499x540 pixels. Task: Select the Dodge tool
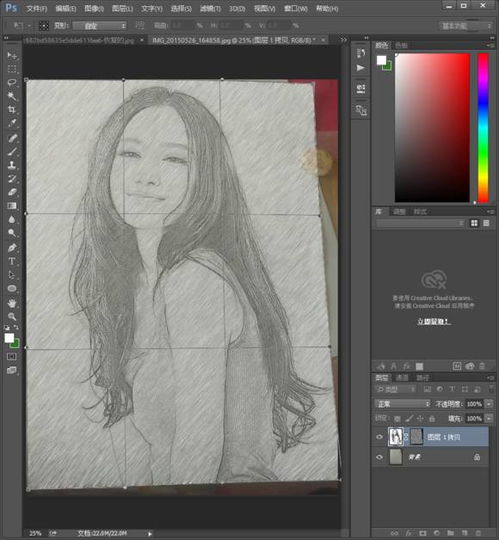[12, 233]
